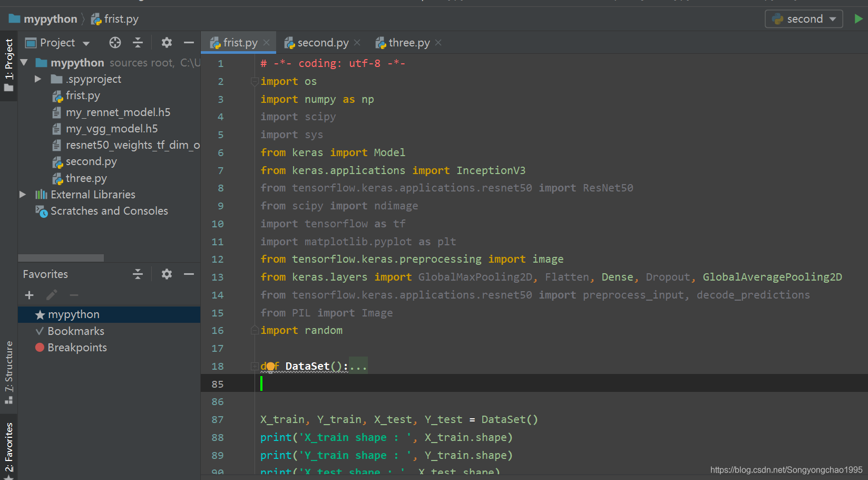
Task: Collapse all in Favorites panel
Action: [138, 274]
